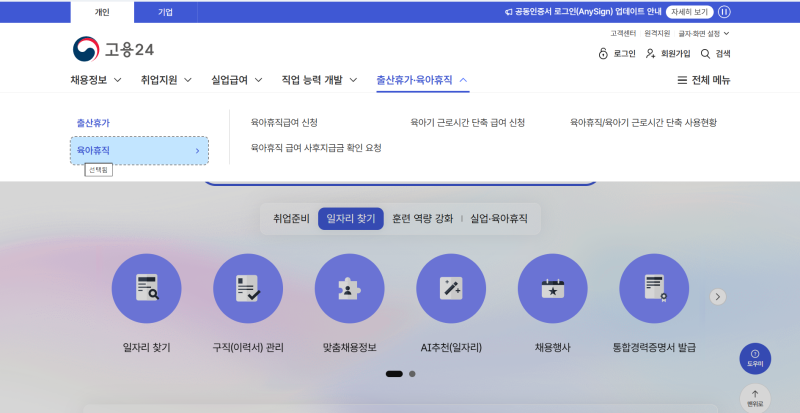
Task: Open the 고객센터 link
Action: [x=623, y=34]
